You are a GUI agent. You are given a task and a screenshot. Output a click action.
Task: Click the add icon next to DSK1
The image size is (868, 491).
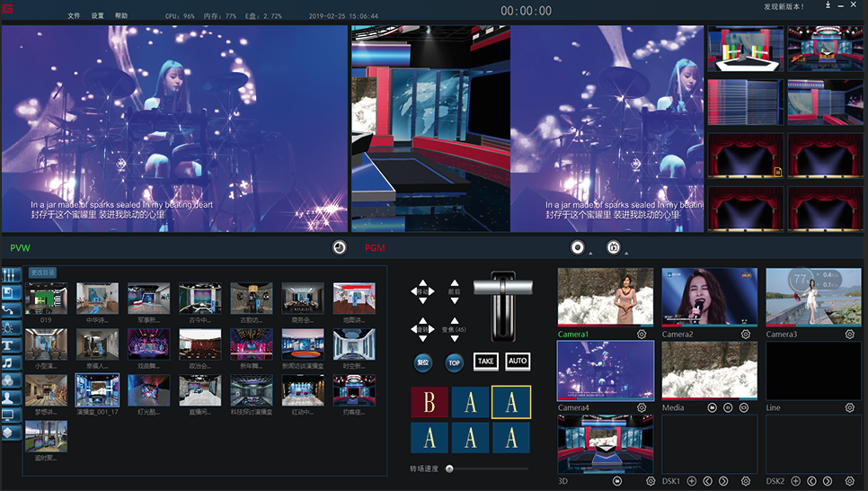click(692, 481)
